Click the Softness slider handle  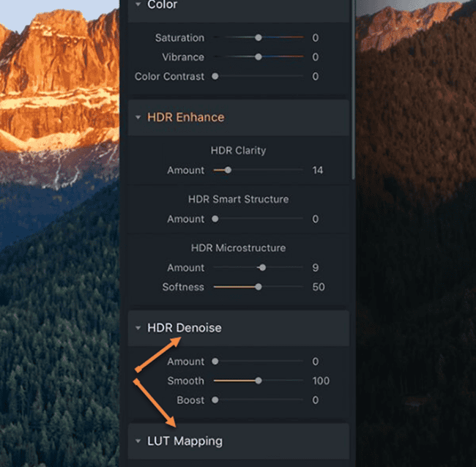259,287
